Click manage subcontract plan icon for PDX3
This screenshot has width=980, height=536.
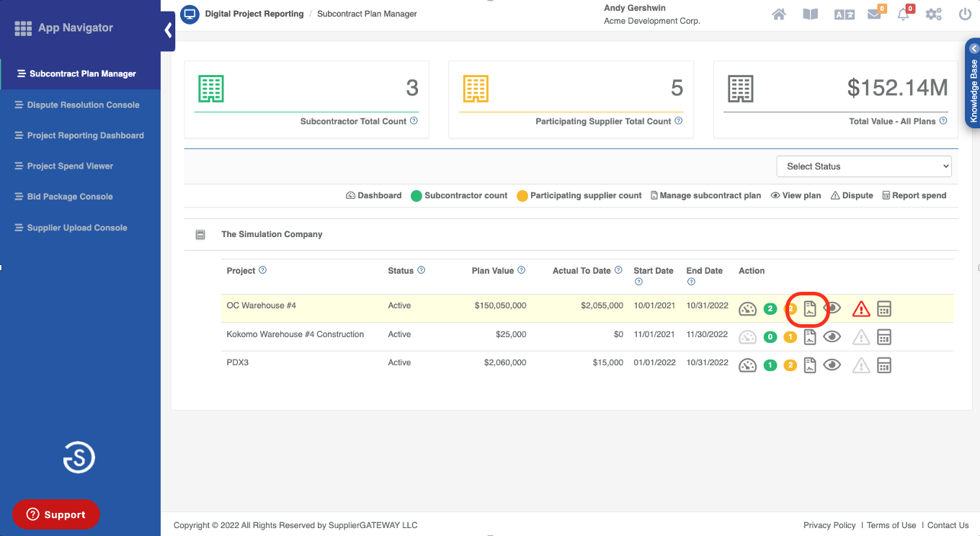[x=810, y=365]
